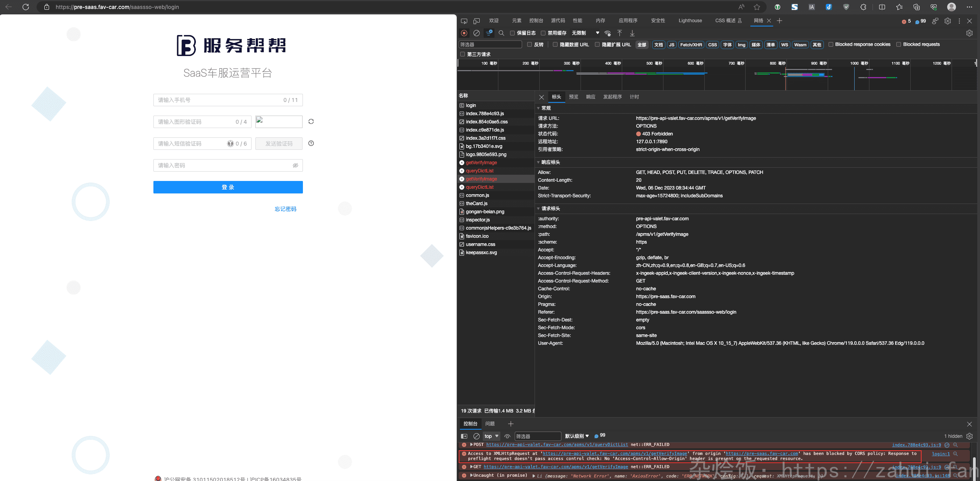Refresh the captcha image icon

coord(311,121)
